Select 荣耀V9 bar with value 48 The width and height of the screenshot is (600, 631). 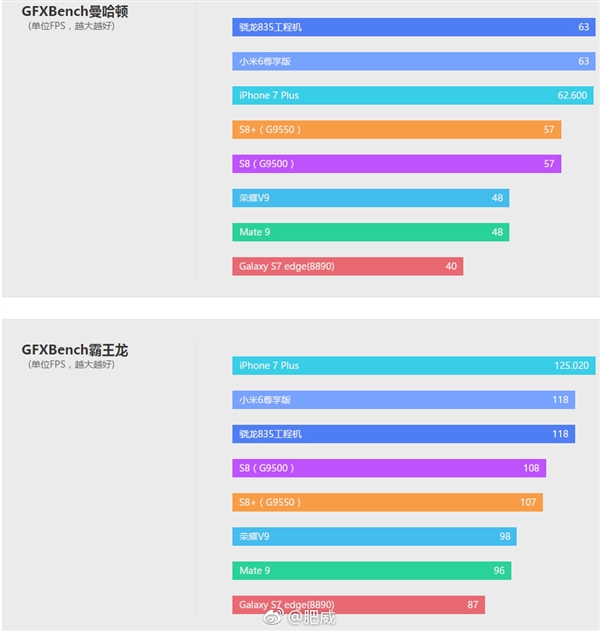[370, 198]
